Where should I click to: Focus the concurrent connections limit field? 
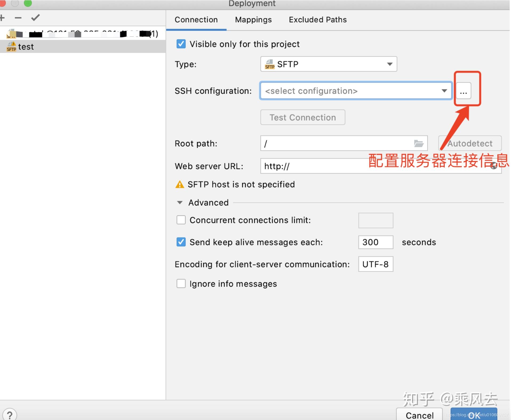(x=376, y=220)
